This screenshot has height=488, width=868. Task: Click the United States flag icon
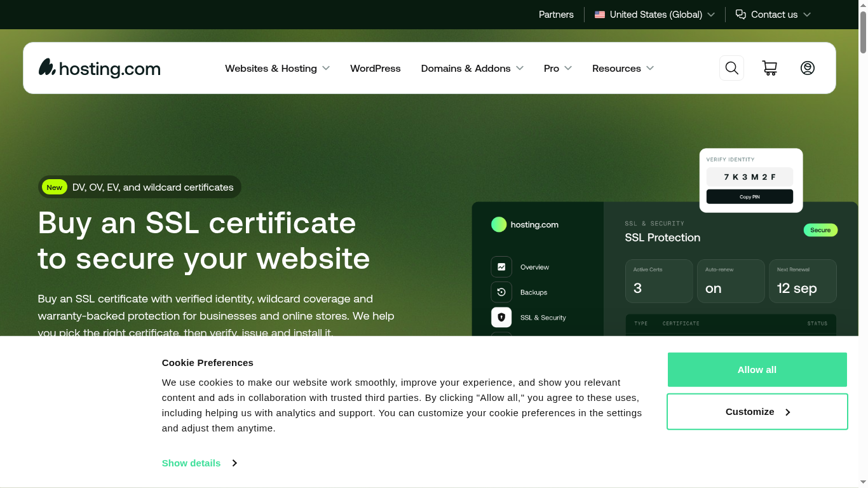pos(600,15)
